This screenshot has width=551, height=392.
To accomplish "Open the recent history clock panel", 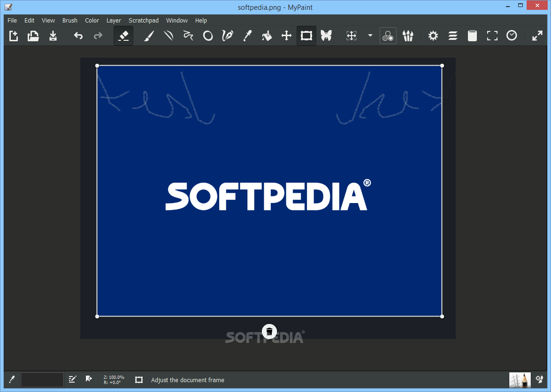I will (x=512, y=36).
